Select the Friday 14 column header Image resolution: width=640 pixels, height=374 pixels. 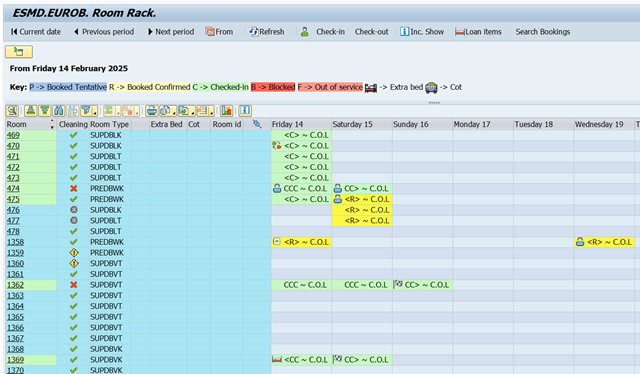tap(301, 124)
